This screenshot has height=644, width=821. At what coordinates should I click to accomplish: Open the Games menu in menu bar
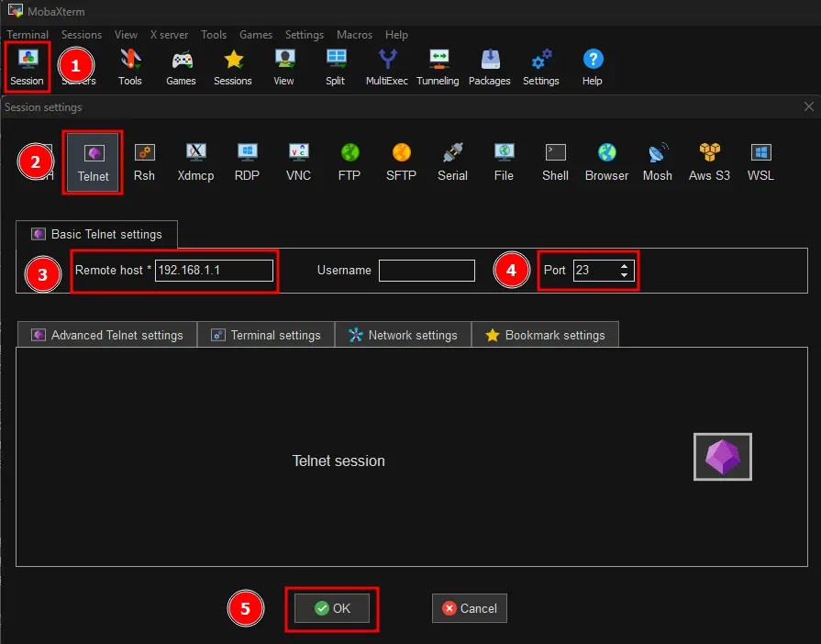256,35
